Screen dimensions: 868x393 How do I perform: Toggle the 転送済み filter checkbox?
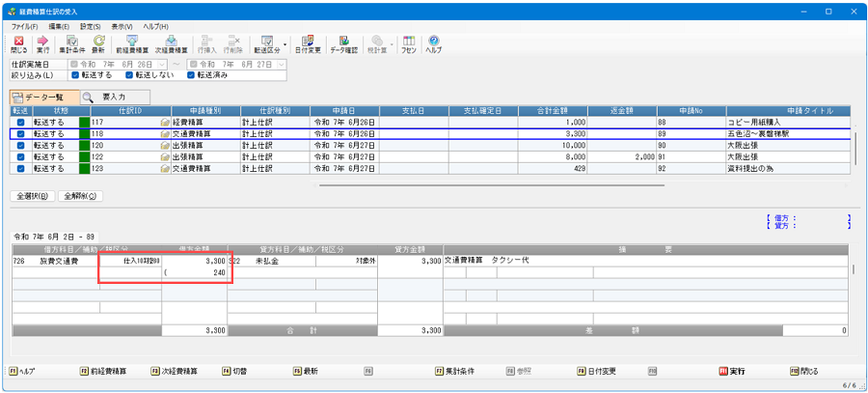(190, 75)
